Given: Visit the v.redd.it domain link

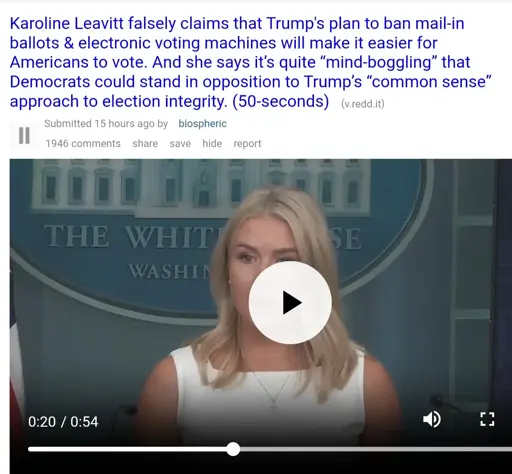Looking at the screenshot, I should tap(363, 104).
